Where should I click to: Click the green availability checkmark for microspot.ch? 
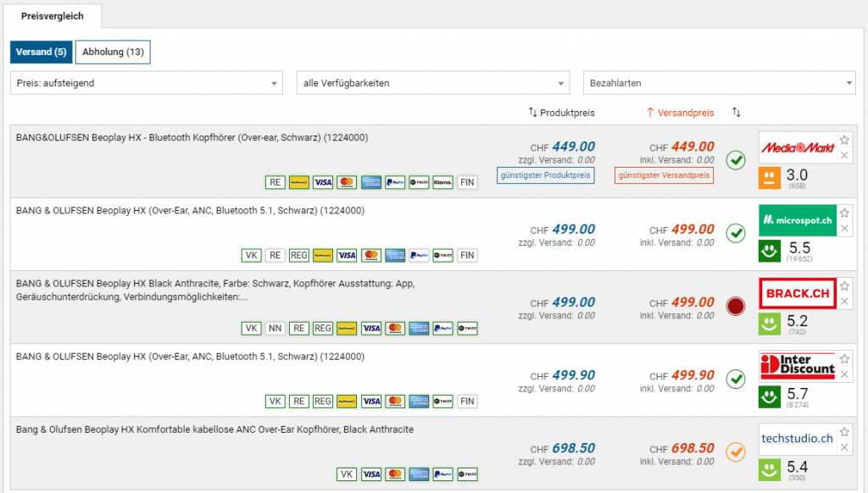(x=736, y=232)
